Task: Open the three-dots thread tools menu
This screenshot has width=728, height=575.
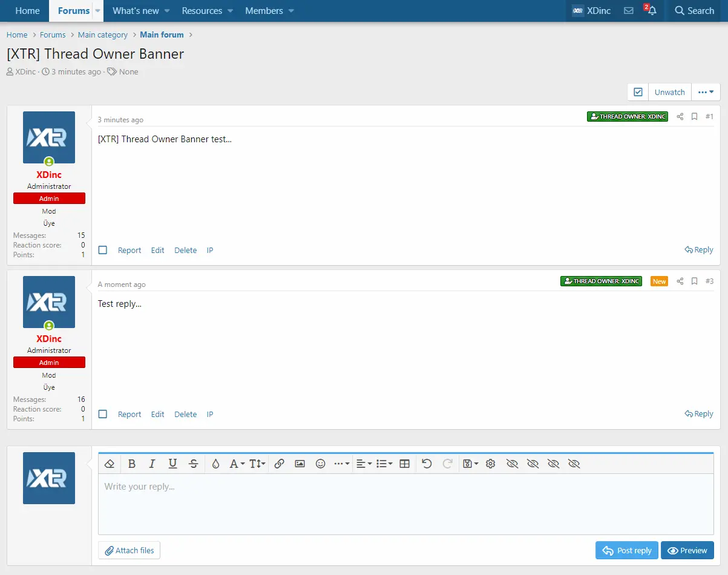Action: [706, 92]
